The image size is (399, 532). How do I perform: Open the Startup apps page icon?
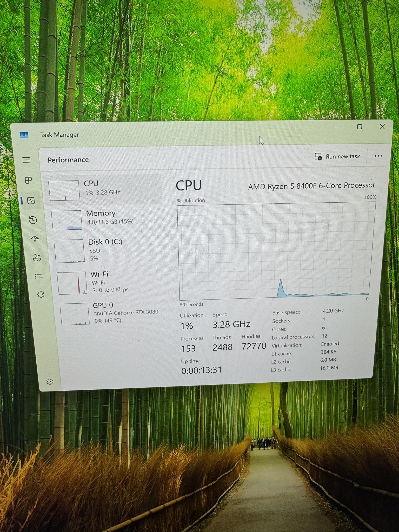[x=35, y=239]
